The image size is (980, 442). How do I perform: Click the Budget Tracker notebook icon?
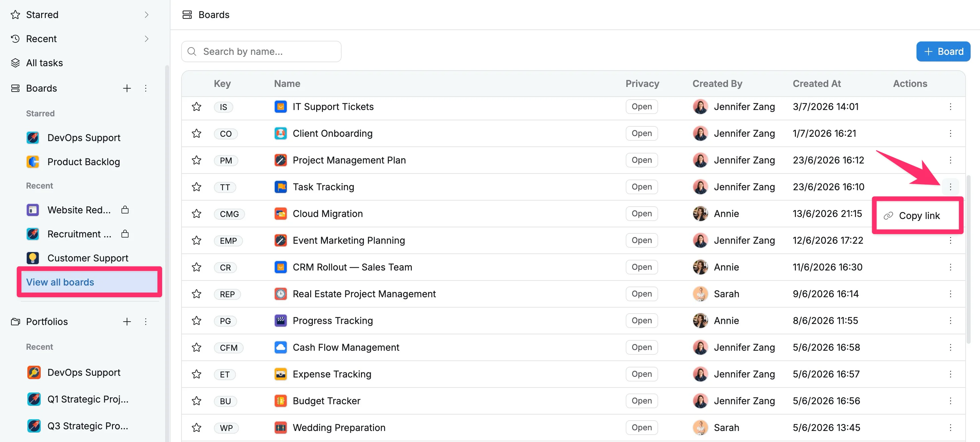(x=281, y=401)
